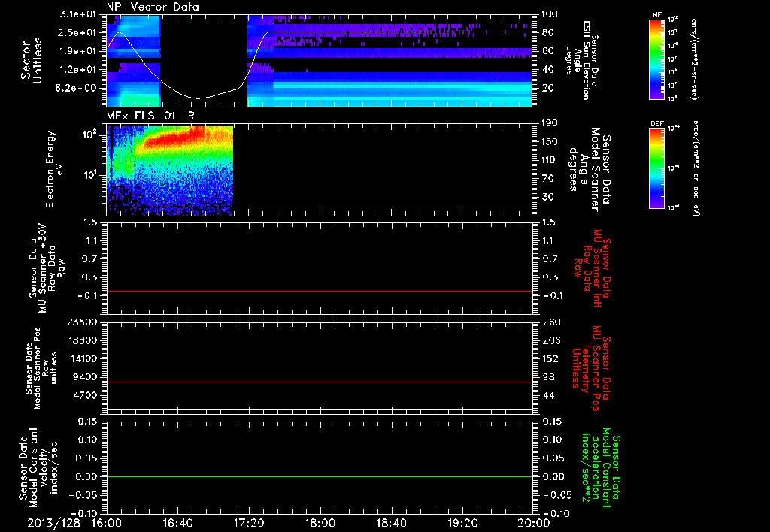The height and width of the screenshot is (532, 770).
Task: Click the '1.9e+01' sector tick value
Action: click(78, 51)
